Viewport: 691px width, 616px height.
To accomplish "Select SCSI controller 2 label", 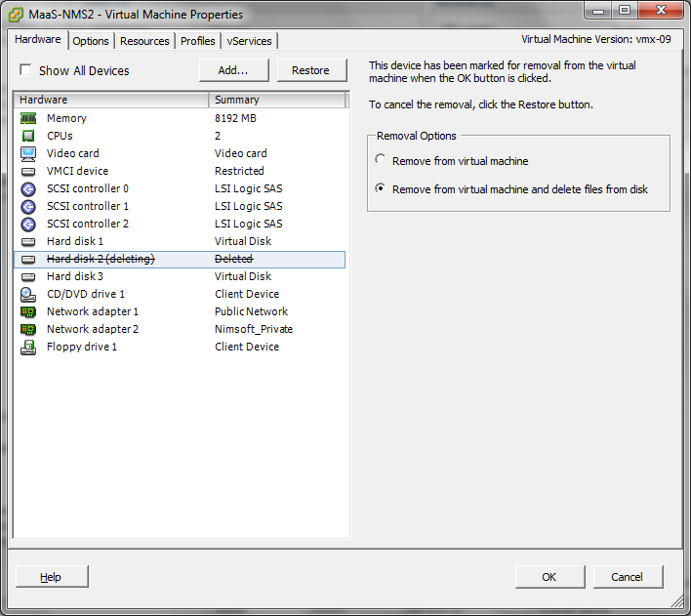I will click(x=88, y=224).
